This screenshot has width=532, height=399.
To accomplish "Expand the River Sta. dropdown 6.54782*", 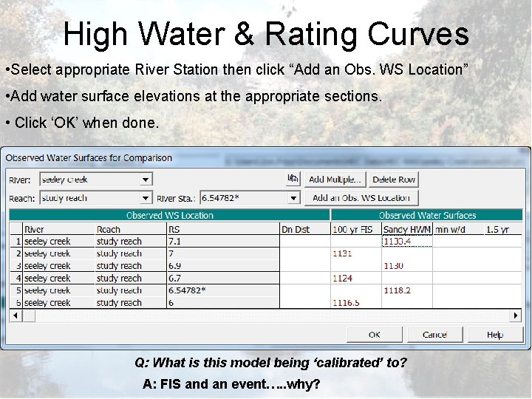I will (294, 198).
